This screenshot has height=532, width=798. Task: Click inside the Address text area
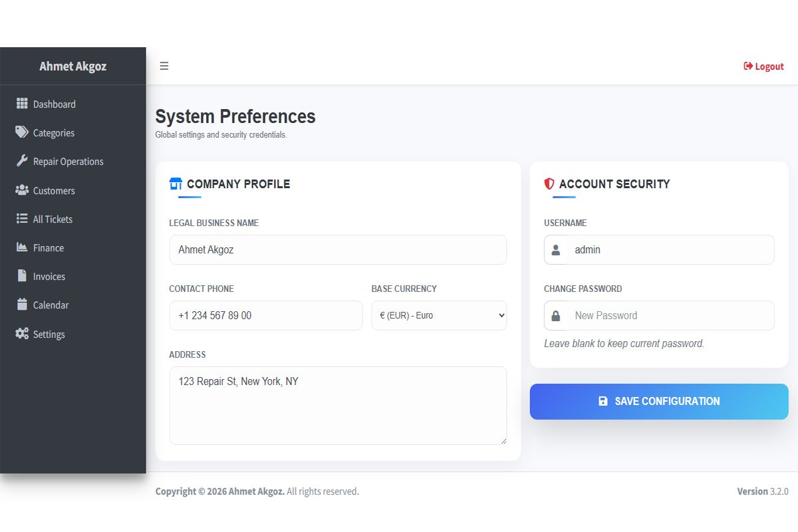click(x=338, y=406)
